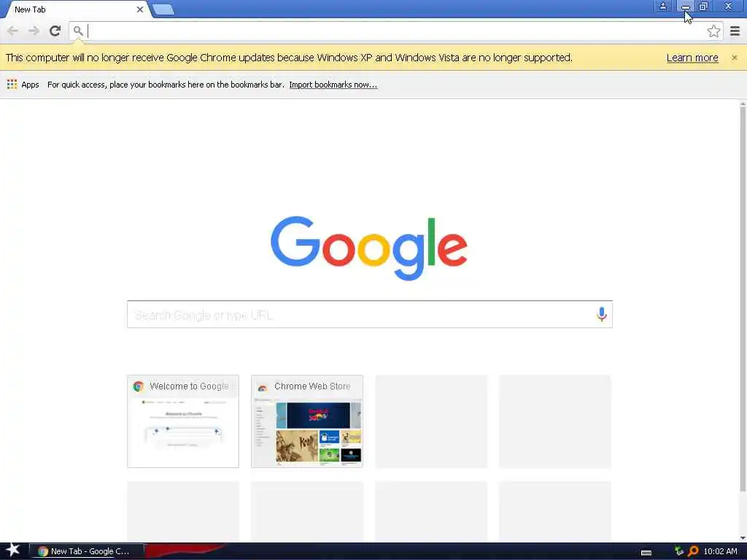
Task: Click the magnifier icon in the address bar
Action: [78, 31]
